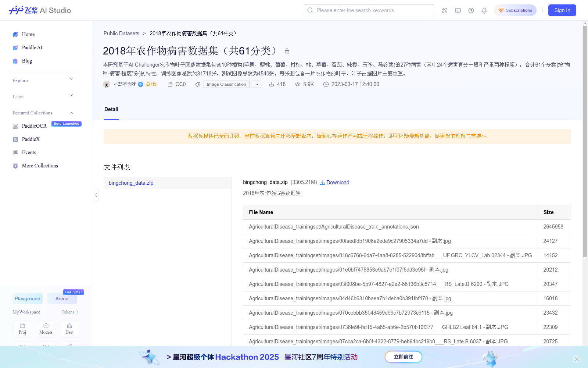
Task: Click the Sign In button
Action: 562,10
